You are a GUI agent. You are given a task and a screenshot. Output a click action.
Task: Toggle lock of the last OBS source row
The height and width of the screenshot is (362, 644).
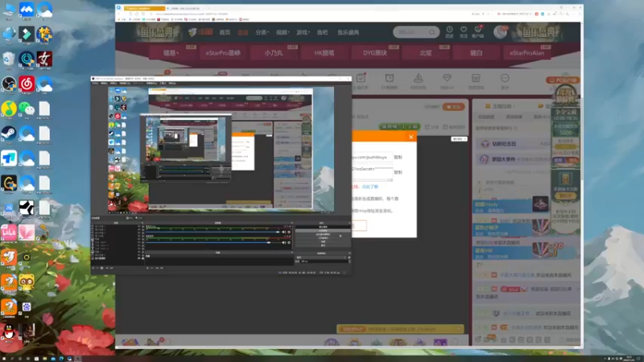pyautogui.click(x=143, y=258)
